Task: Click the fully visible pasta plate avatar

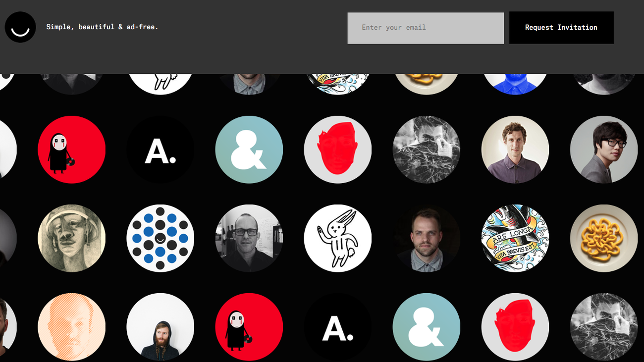Action: [603, 238]
